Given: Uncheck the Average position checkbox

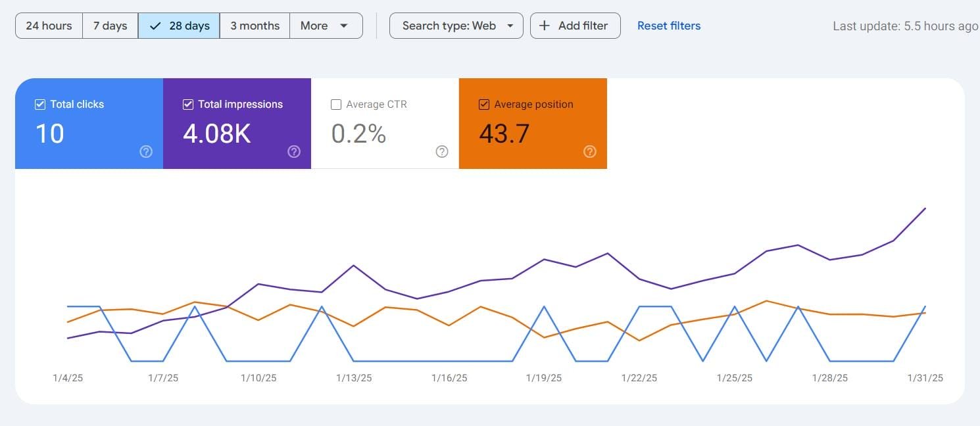Looking at the screenshot, I should coord(484,105).
